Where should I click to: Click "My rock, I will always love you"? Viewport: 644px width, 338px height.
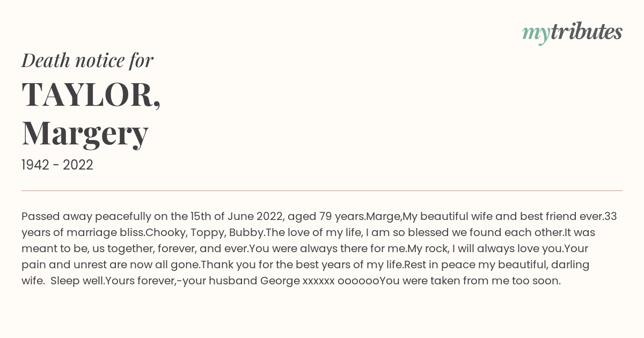[485, 249]
